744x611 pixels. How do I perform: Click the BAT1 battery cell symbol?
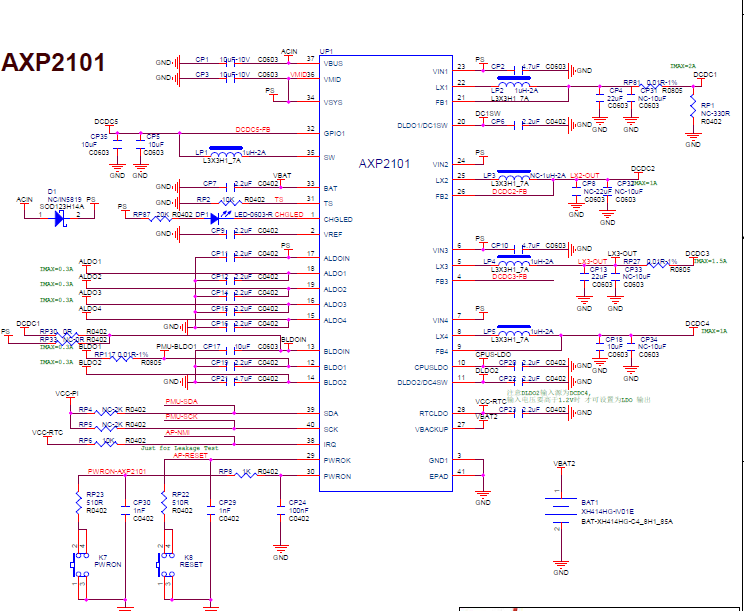[561, 510]
